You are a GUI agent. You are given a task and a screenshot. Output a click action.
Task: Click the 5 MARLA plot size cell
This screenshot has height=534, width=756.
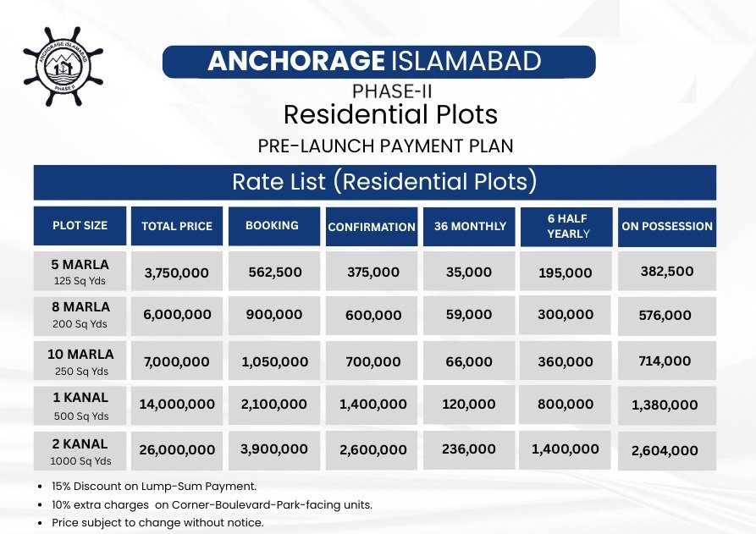[x=80, y=272]
